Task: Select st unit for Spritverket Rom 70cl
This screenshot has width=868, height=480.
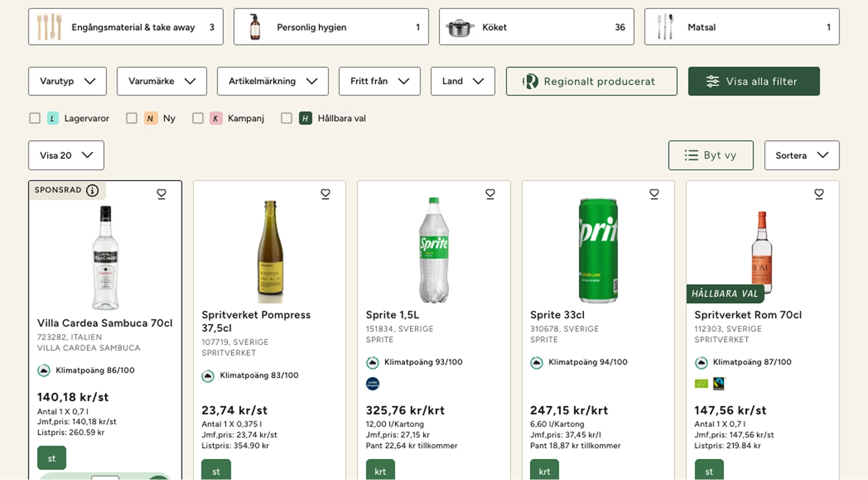Action: click(x=709, y=470)
